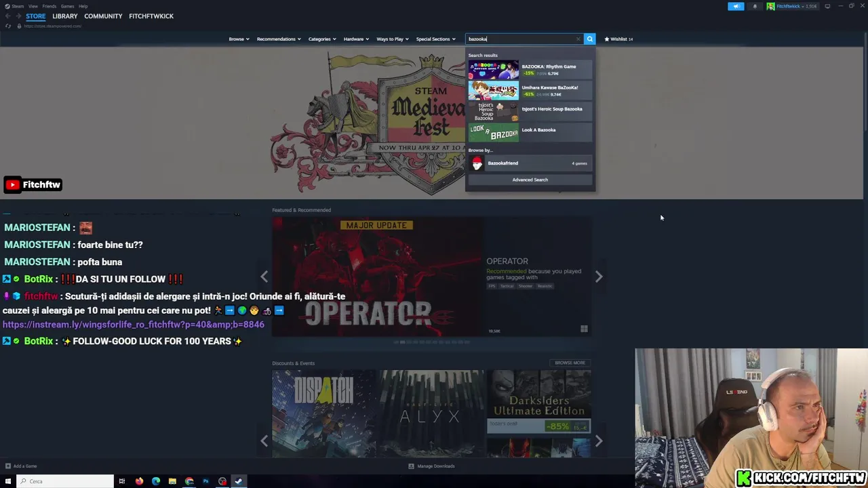
Task: Open Firefox from the taskbar
Action: click(x=139, y=481)
